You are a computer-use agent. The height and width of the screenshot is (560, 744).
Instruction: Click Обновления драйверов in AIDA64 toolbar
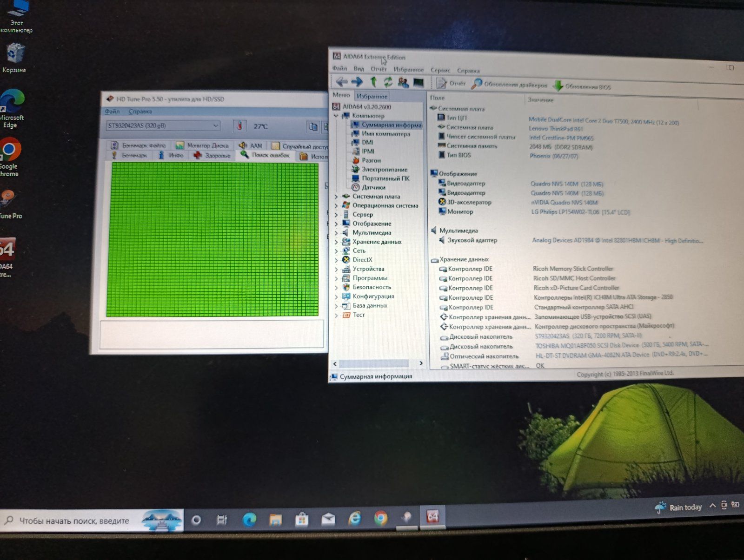point(509,84)
